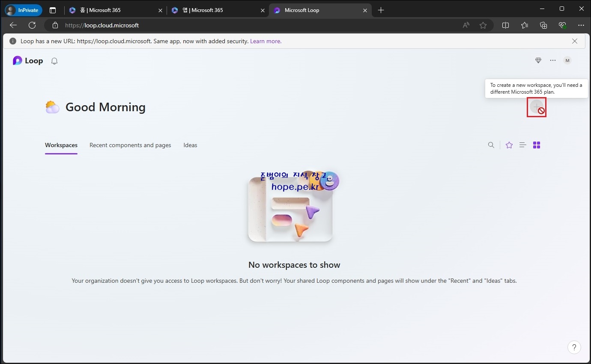Image resolution: width=591 pixels, height=364 pixels.
Task: Click the empty workspaces illustration
Action: coord(293,207)
